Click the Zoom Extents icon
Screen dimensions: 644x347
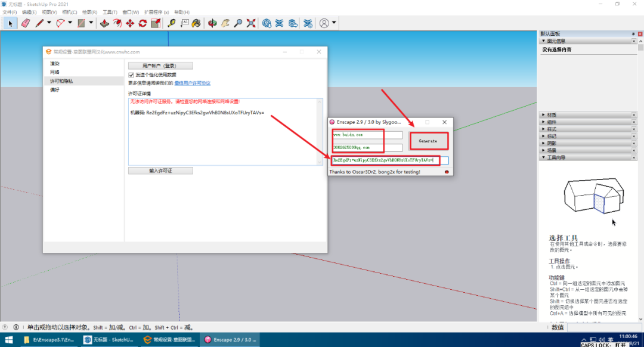[251, 23]
